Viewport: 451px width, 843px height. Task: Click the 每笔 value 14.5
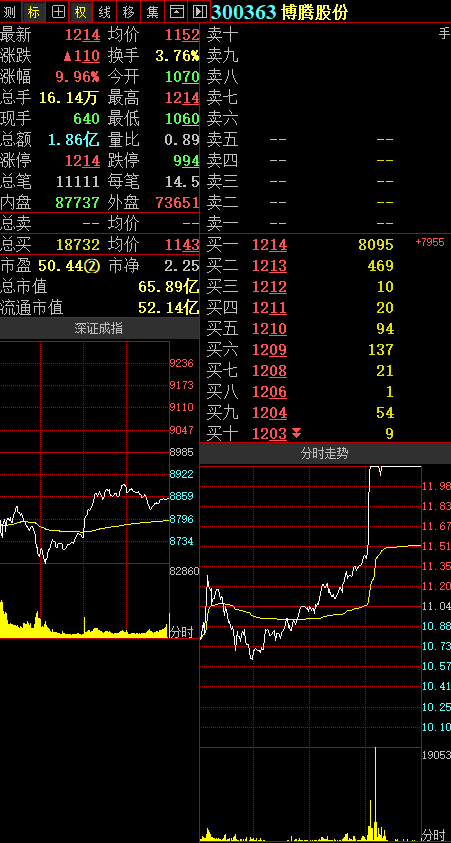click(x=182, y=182)
